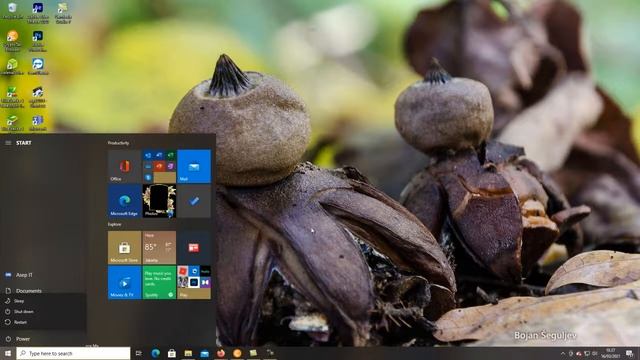Open Microsoft Store from the taskbar
Viewport: 640px width, 360px height.
[172, 353]
